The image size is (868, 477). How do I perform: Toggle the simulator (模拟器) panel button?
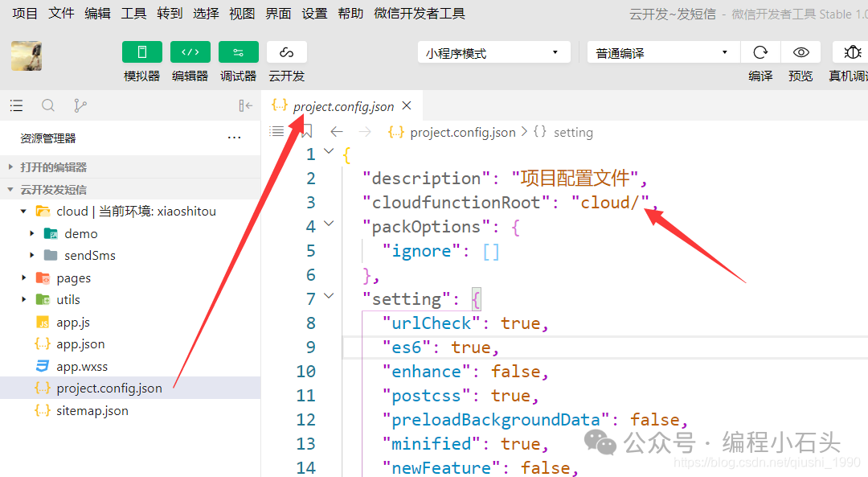tap(141, 52)
